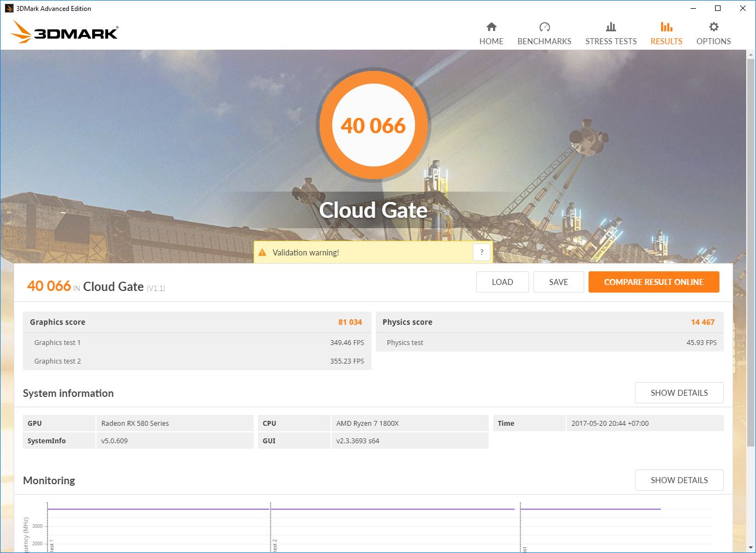
Task: Show details for System information
Action: point(679,393)
